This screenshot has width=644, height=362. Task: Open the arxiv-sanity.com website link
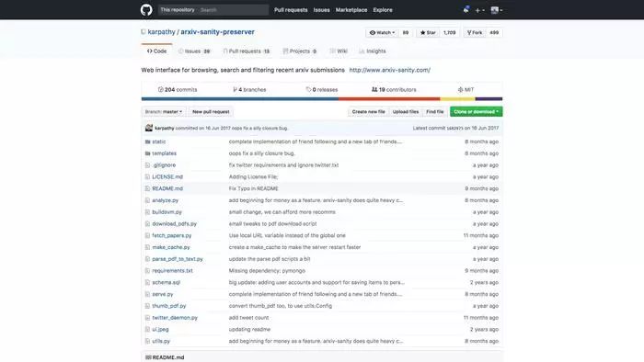(390, 70)
